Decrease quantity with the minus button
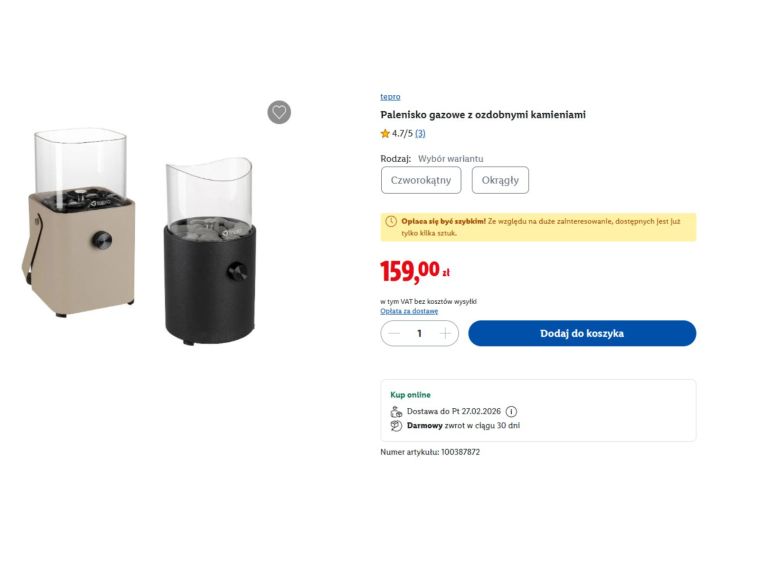Image resolution: width=760 pixels, height=570 pixels. click(394, 334)
